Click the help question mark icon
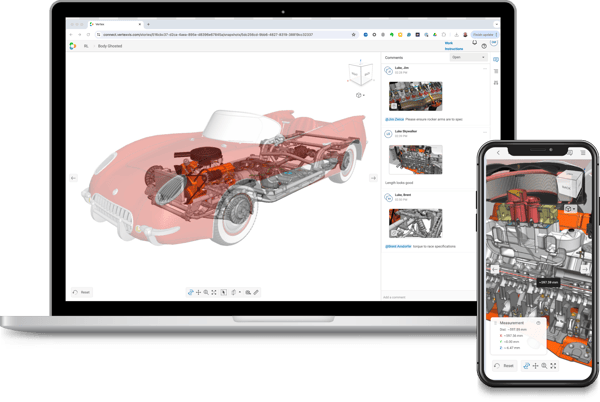 pos(484,46)
